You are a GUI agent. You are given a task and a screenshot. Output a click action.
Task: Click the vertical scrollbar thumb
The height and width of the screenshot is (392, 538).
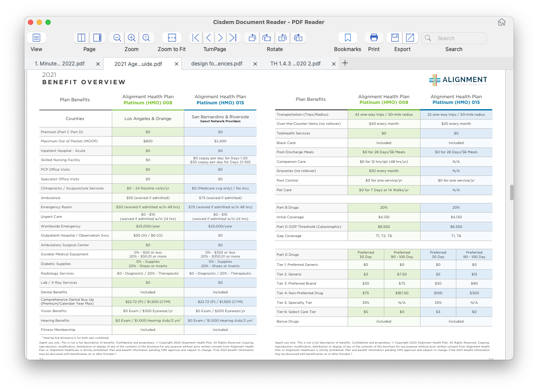tap(511, 193)
